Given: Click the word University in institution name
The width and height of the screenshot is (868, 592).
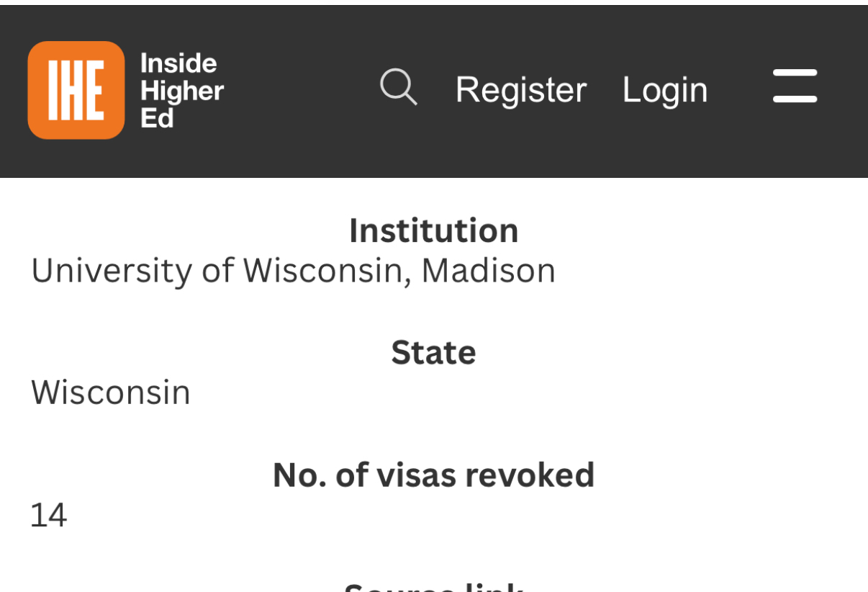Looking at the screenshot, I should click(111, 271).
